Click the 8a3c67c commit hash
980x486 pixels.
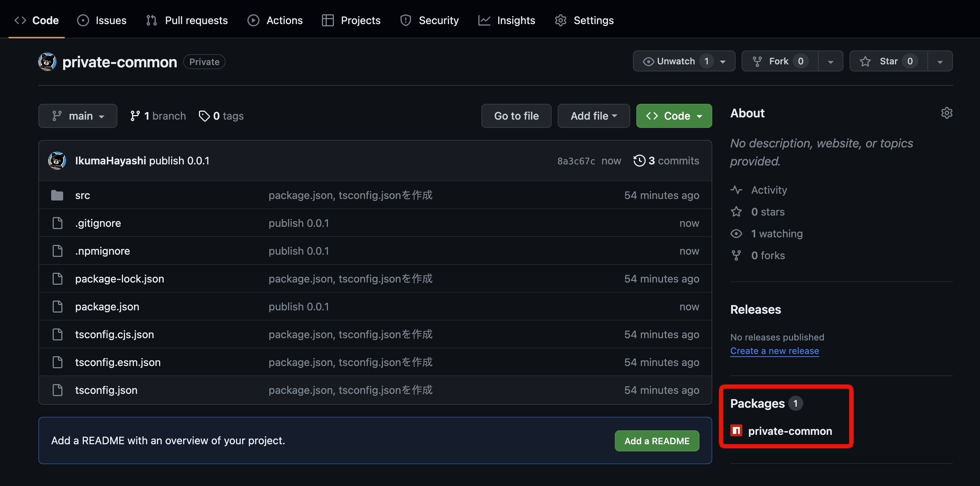pos(576,161)
